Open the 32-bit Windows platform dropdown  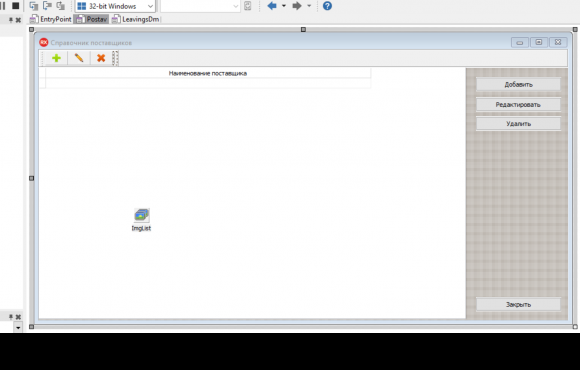point(115,6)
